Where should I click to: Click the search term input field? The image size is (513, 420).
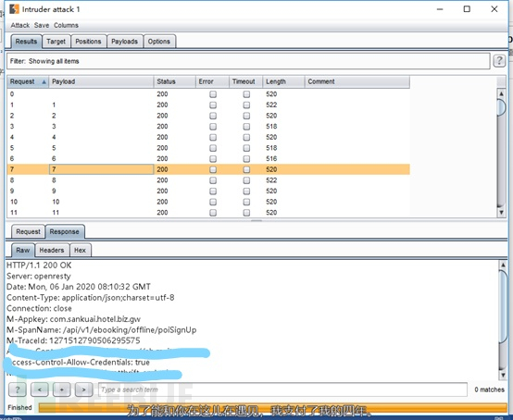[x=282, y=389]
